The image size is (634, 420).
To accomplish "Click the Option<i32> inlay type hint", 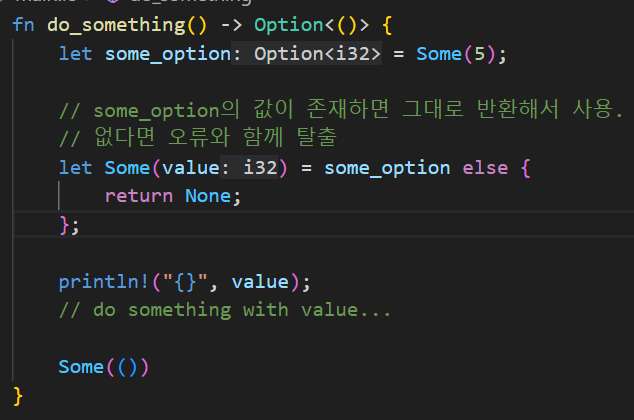I will coord(317,53).
